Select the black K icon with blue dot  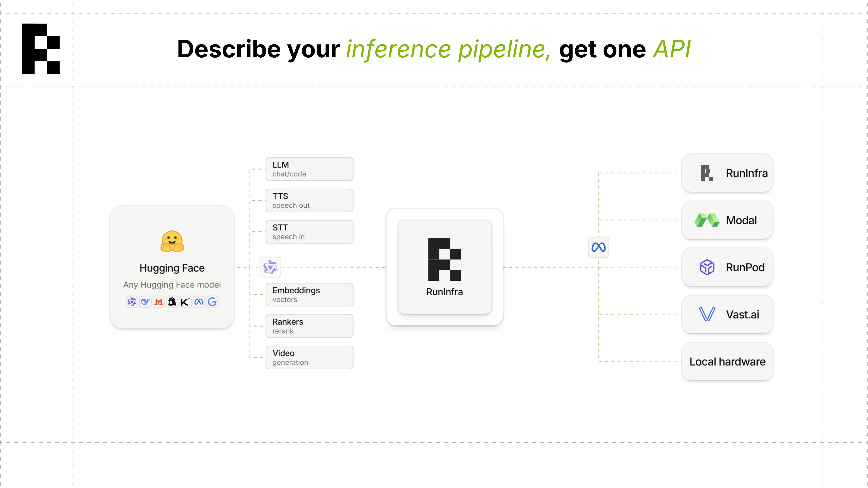[185, 302]
